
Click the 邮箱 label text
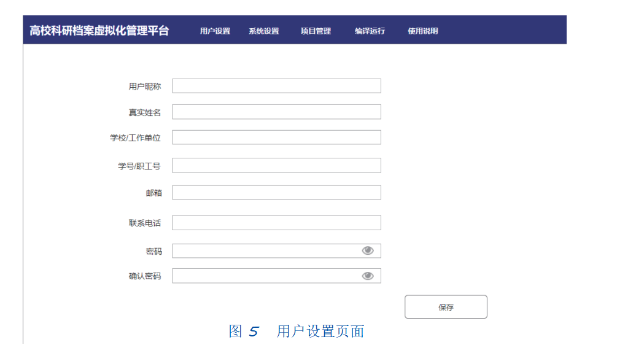(x=153, y=193)
